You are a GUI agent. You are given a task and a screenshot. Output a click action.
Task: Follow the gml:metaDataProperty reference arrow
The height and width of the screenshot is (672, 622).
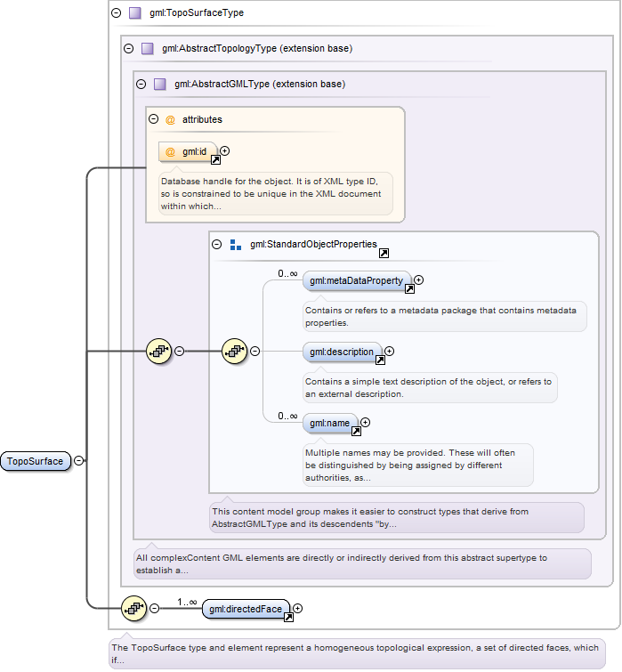click(x=409, y=289)
